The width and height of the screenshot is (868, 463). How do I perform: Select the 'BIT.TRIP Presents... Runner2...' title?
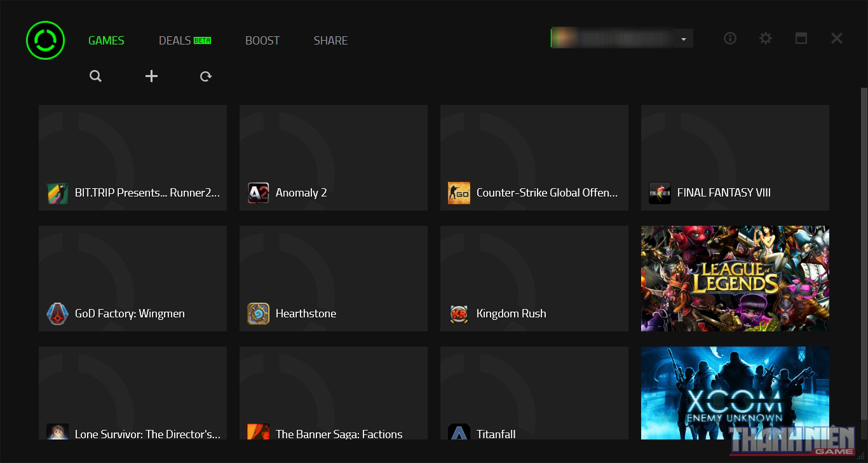point(147,193)
